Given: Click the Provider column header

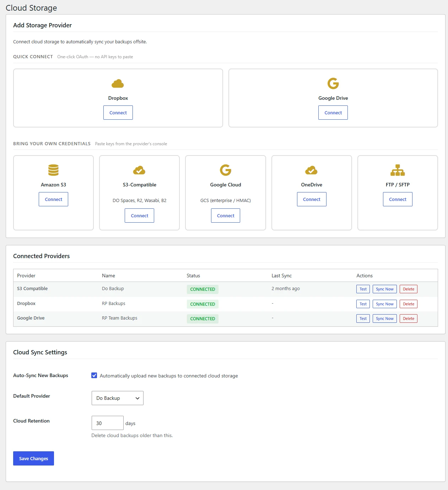Looking at the screenshot, I should pyautogui.click(x=26, y=276).
